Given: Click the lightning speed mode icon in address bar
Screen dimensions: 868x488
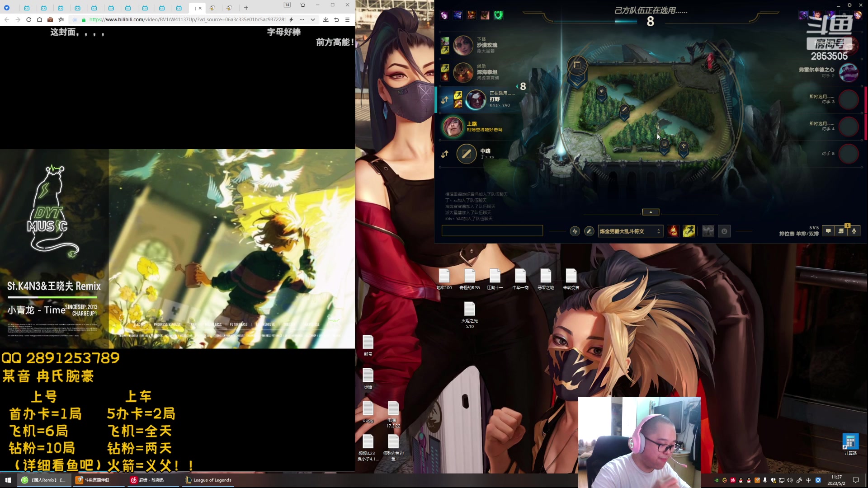Looking at the screenshot, I should pos(291,19).
